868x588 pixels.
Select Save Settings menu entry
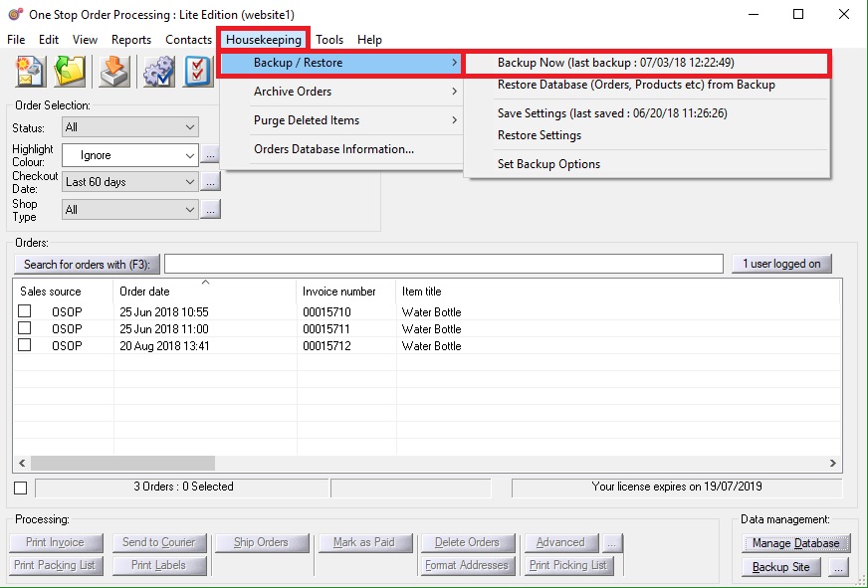[647, 112]
